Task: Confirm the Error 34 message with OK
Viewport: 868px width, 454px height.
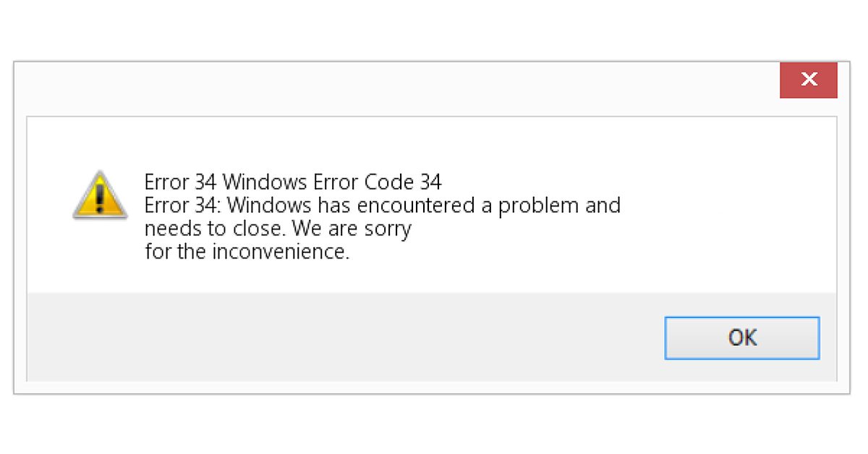Action: (x=742, y=337)
